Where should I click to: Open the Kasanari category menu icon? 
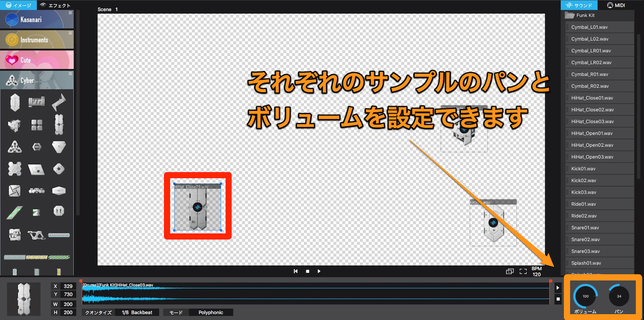[70, 13]
